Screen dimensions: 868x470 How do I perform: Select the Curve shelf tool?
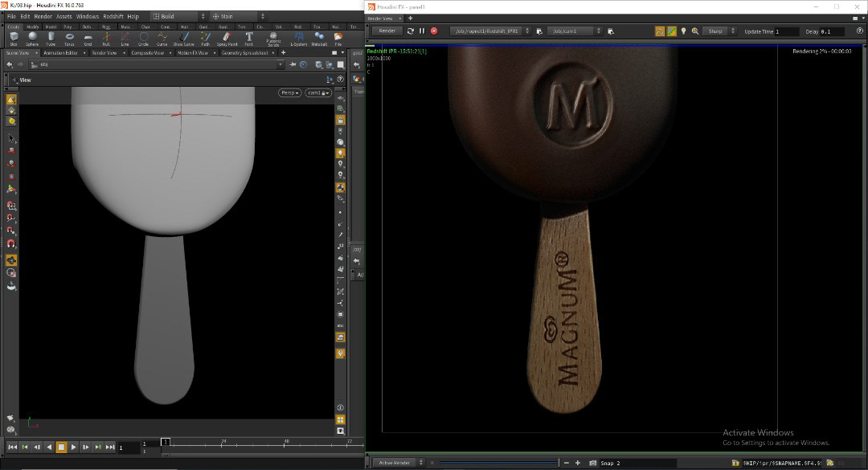point(162,39)
